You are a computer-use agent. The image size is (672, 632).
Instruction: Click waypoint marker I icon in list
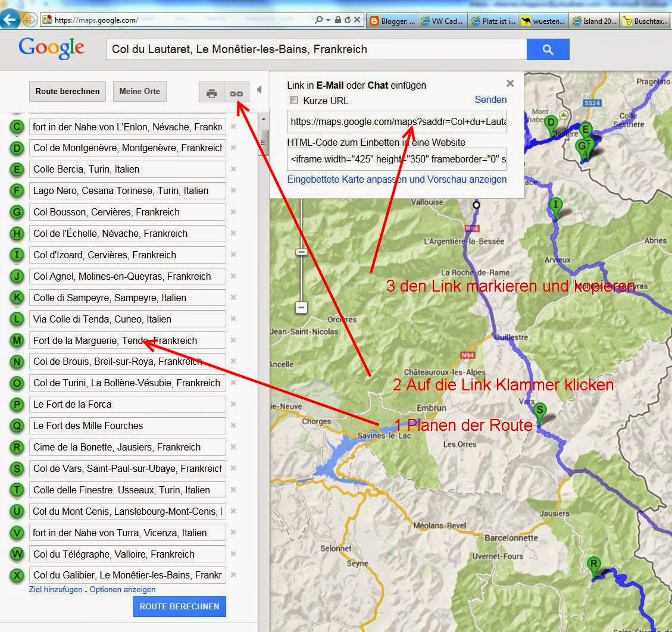pos(17,255)
